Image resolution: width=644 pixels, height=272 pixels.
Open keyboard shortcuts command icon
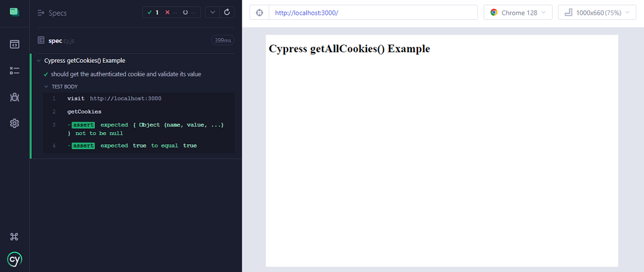point(15,237)
